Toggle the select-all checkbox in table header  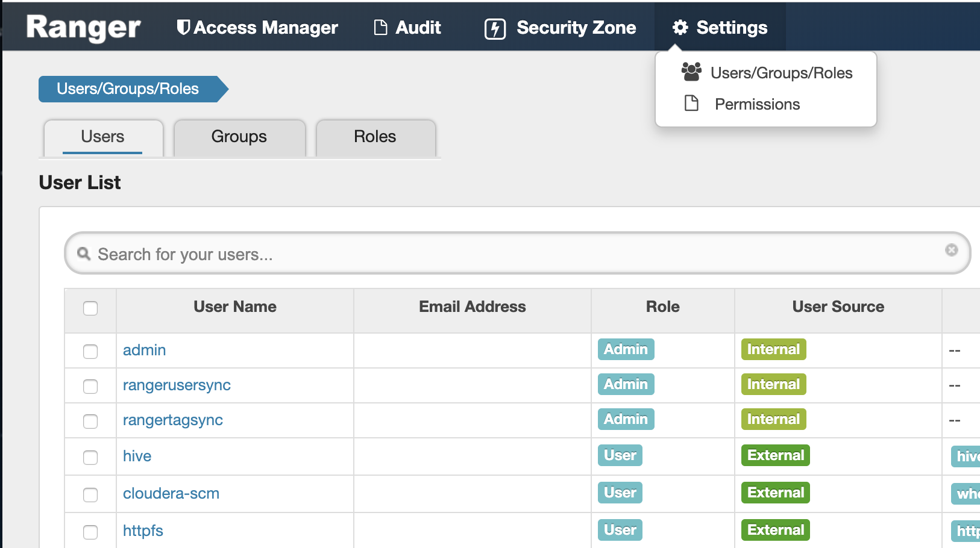[x=90, y=308]
